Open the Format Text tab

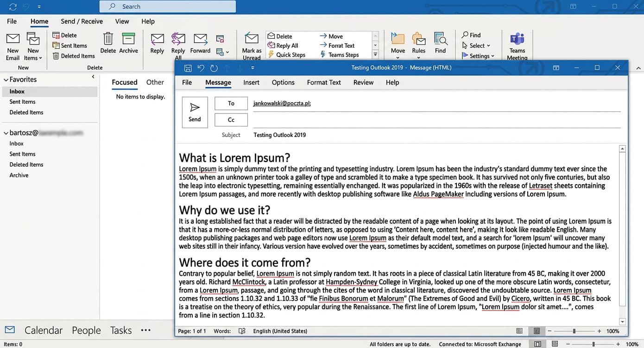coord(324,82)
